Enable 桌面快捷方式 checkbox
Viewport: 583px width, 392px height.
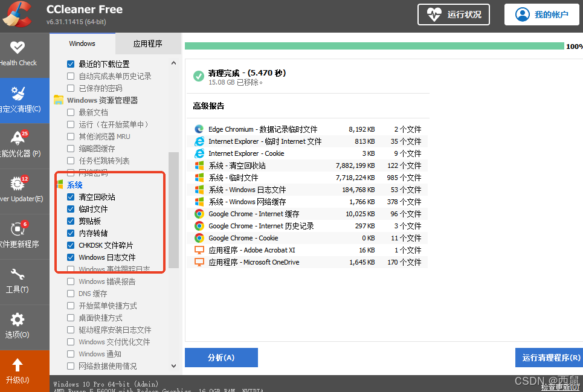tap(71, 318)
